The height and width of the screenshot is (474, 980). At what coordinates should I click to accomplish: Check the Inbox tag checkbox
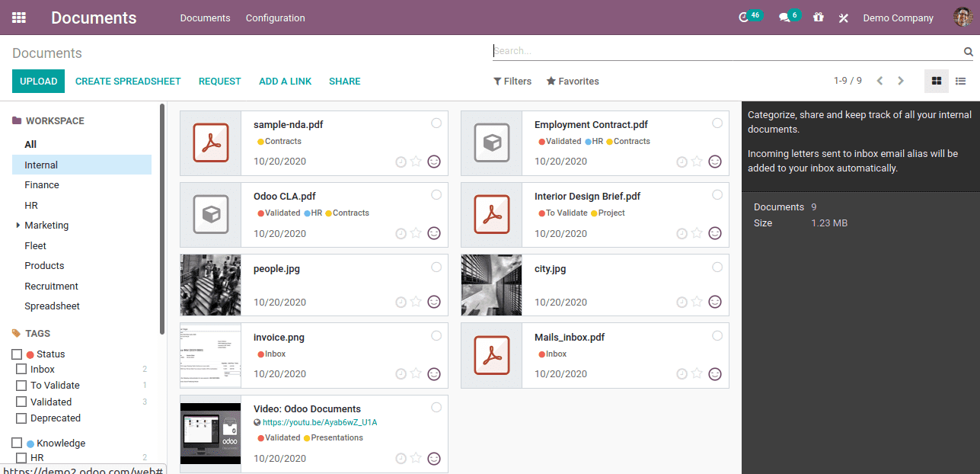coord(21,370)
